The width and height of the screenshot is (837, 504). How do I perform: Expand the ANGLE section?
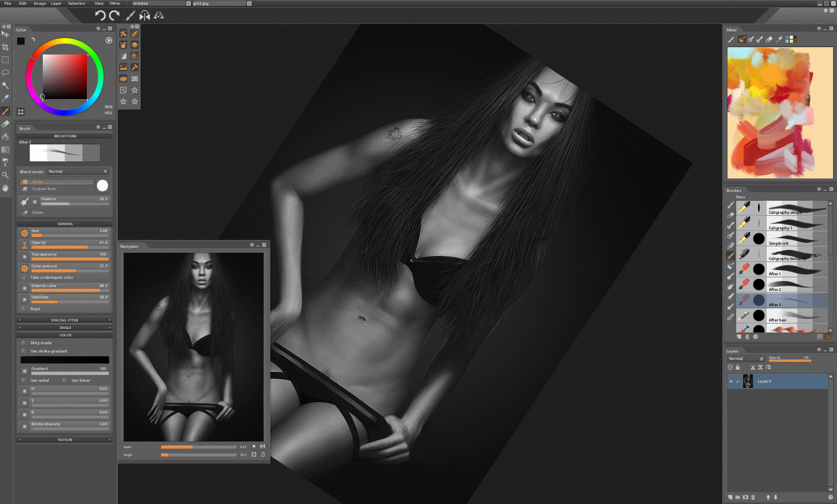pyautogui.click(x=65, y=328)
